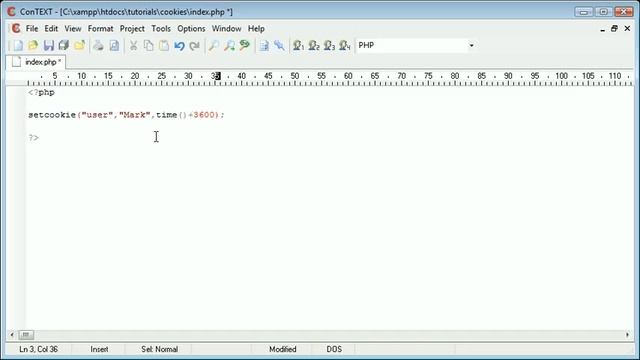This screenshot has width=640, height=360.
Task: Click ruler mark 100
Action: (561, 76)
